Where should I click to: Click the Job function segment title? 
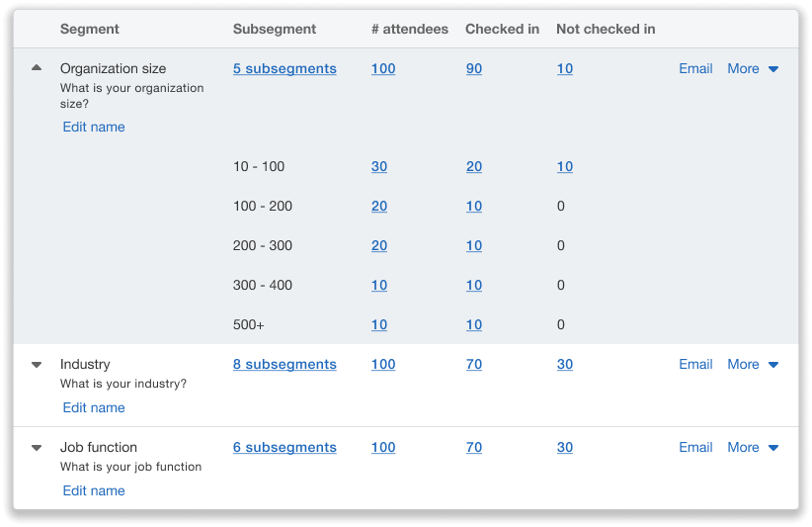pyautogui.click(x=99, y=447)
